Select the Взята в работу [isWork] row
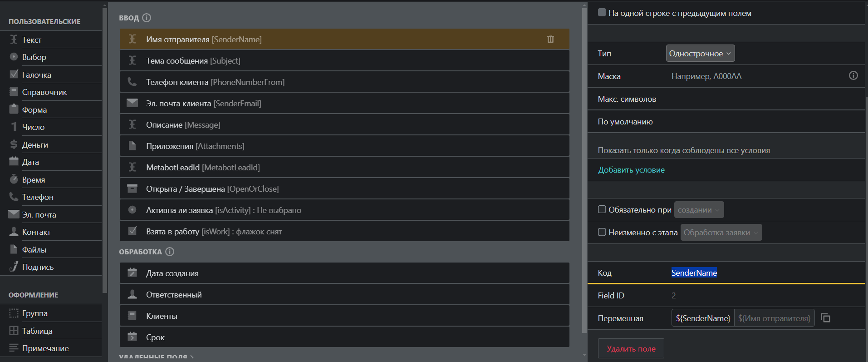Image resolution: width=868 pixels, height=362 pixels. click(344, 231)
